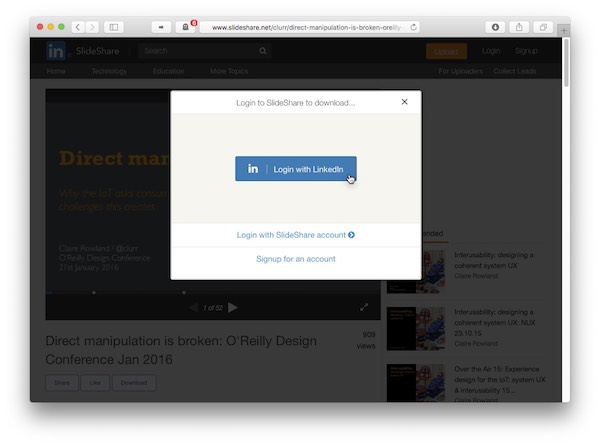
Task: Open the Technology nav item
Action: pyautogui.click(x=109, y=71)
